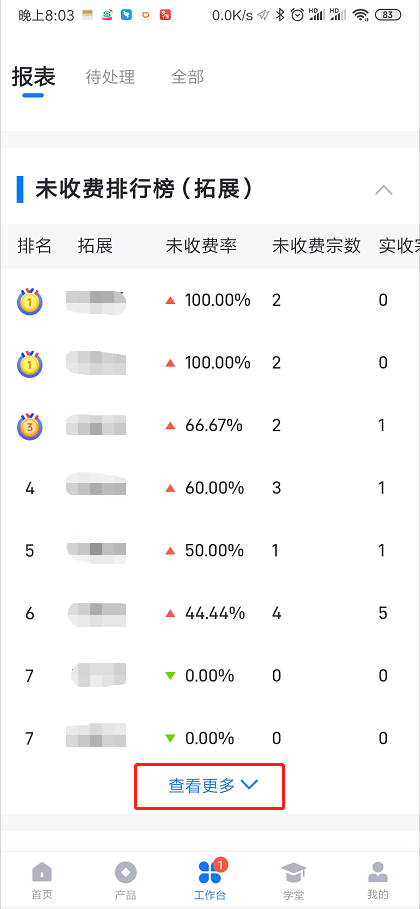Image resolution: width=420 pixels, height=909 pixels.
Task: Switch to the 全部 tab
Action: click(x=187, y=77)
